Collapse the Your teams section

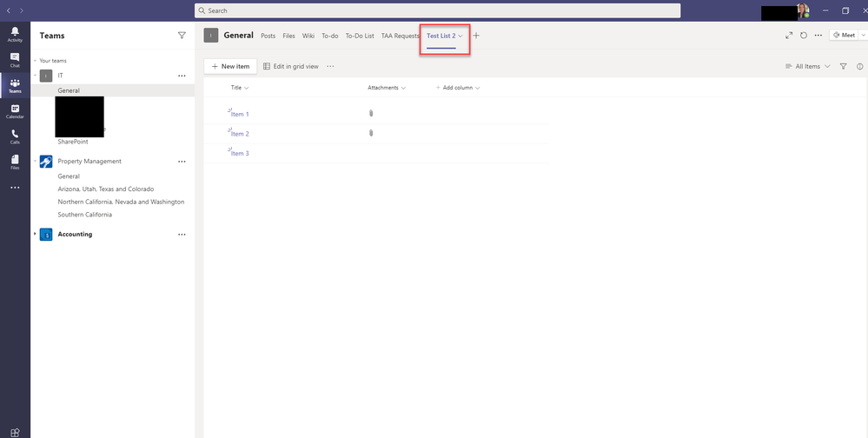35,61
